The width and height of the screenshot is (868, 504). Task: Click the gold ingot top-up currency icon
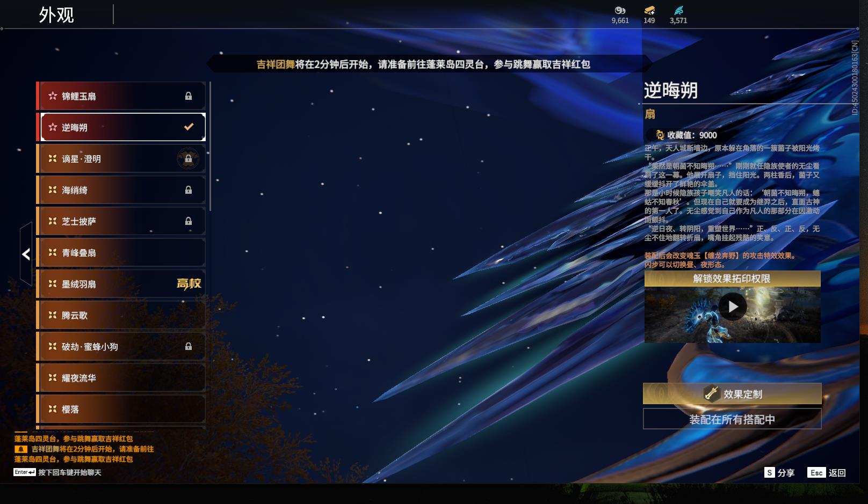click(649, 11)
